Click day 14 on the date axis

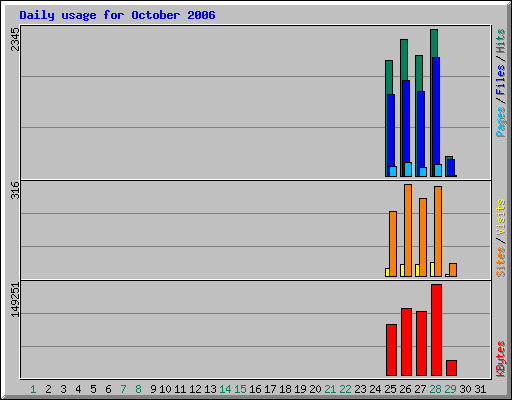225,389
